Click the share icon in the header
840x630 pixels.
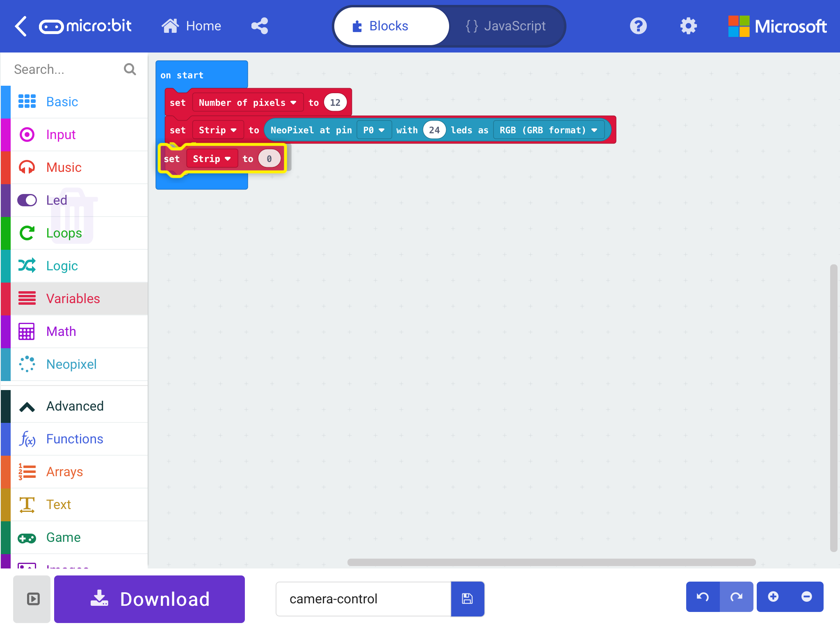(x=259, y=26)
